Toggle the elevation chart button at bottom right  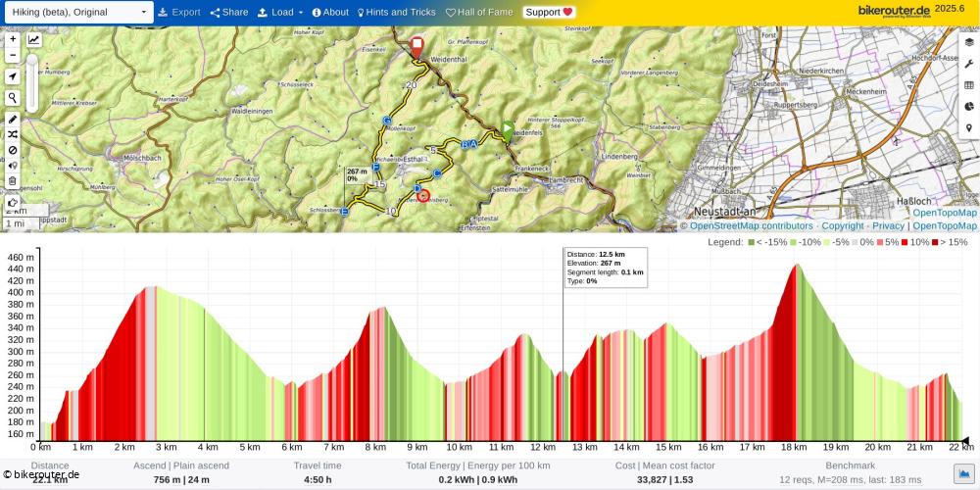pyautogui.click(x=963, y=473)
